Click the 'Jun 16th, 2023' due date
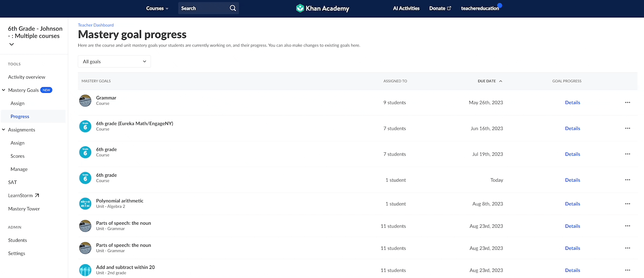 487,128
